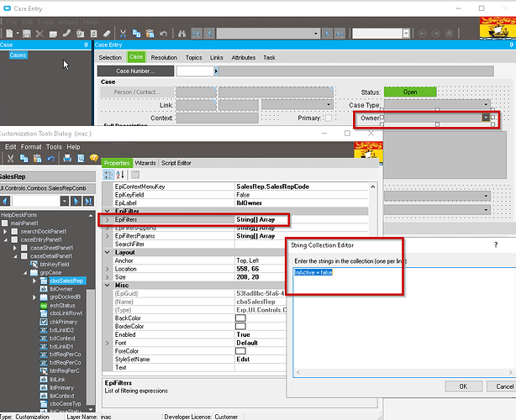Click the Undo icon in Customization Tools Dialog
Screen dimensions: 516x420
pyautogui.click(x=50, y=159)
